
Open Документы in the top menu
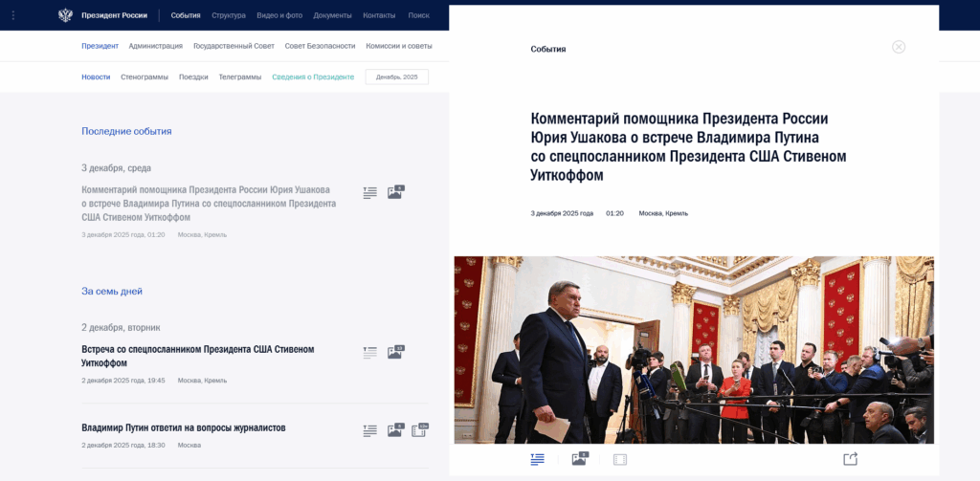tap(332, 15)
